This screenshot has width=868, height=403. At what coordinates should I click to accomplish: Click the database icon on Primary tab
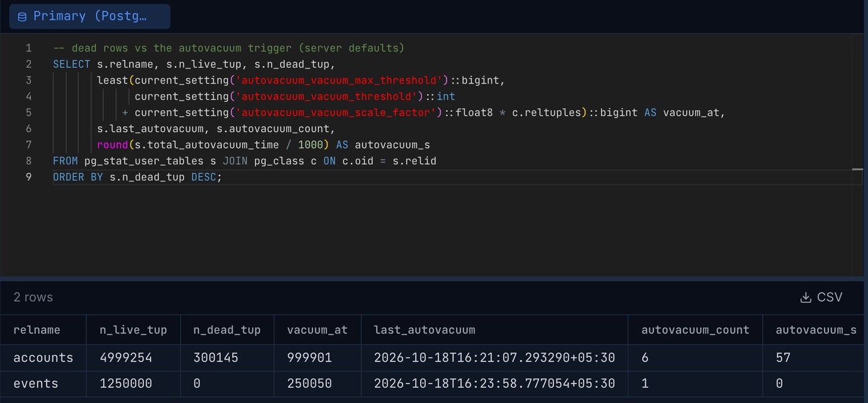point(22,17)
